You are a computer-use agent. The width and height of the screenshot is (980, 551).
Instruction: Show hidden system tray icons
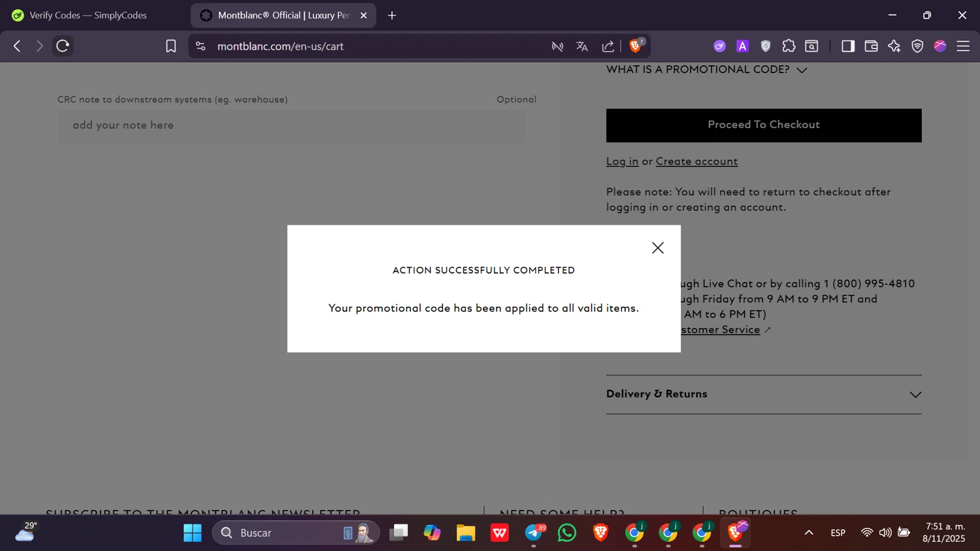coord(809,533)
